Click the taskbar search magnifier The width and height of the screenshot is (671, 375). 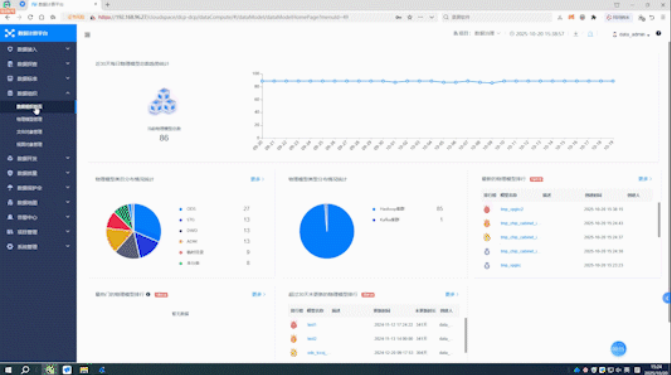(25, 369)
